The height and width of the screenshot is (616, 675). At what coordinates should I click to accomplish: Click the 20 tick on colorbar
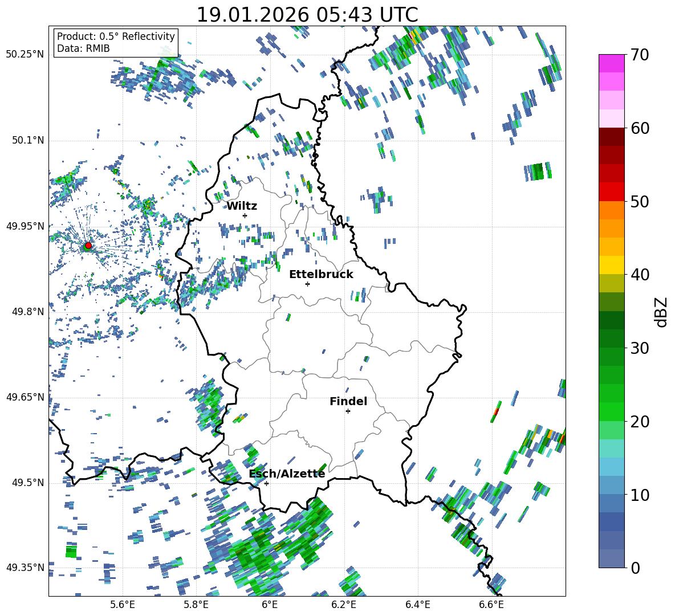(x=640, y=421)
